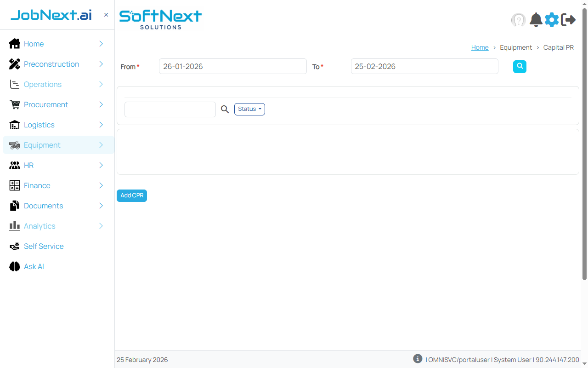Click the Add CPR button

131,195
